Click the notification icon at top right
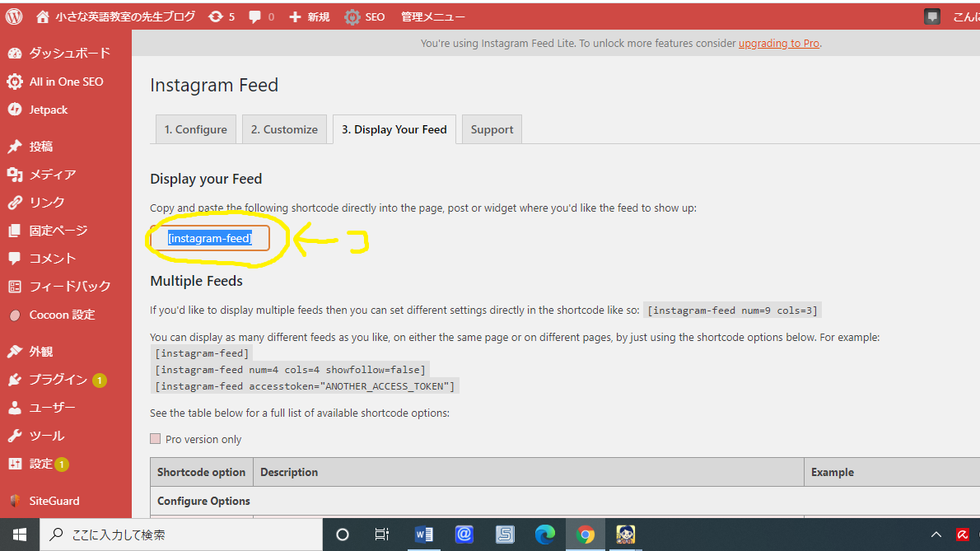Screen dimensions: 980x551 click(932, 16)
